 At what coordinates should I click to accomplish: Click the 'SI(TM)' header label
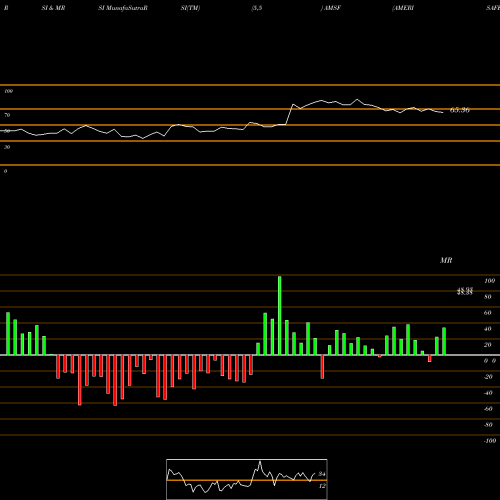(x=190, y=8)
